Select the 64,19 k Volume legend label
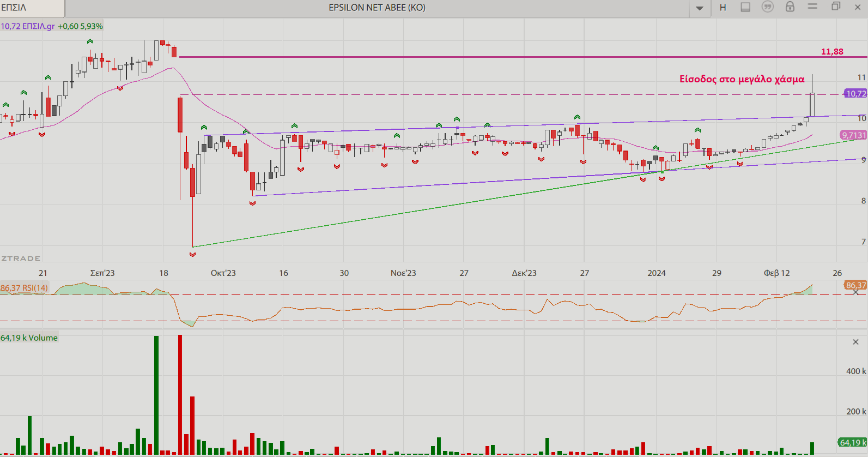The height and width of the screenshot is (457, 868). [29, 338]
